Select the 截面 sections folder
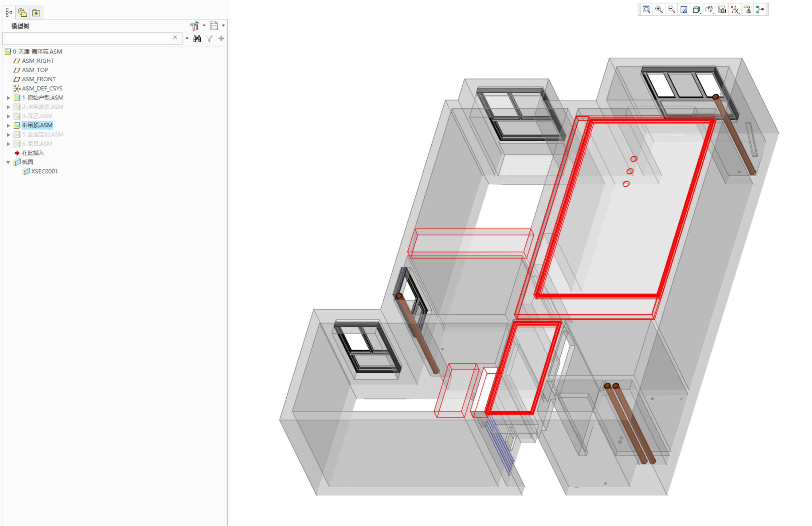 pyautogui.click(x=28, y=162)
